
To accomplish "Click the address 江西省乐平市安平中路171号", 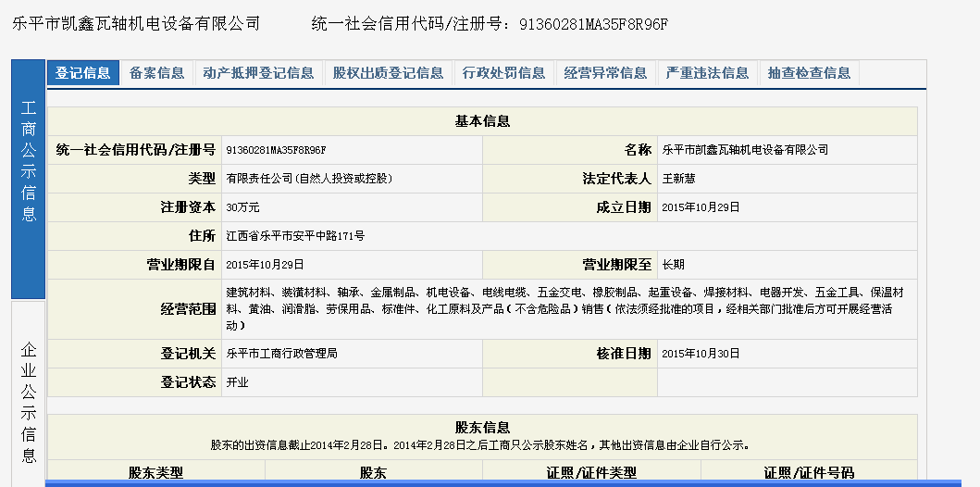I will pos(295,236).
